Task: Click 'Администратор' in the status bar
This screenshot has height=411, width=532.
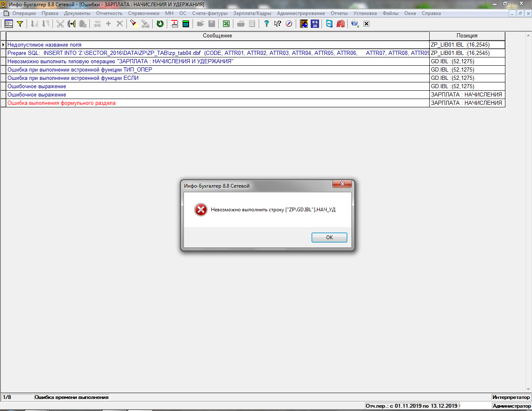Action: pos(512,406)
